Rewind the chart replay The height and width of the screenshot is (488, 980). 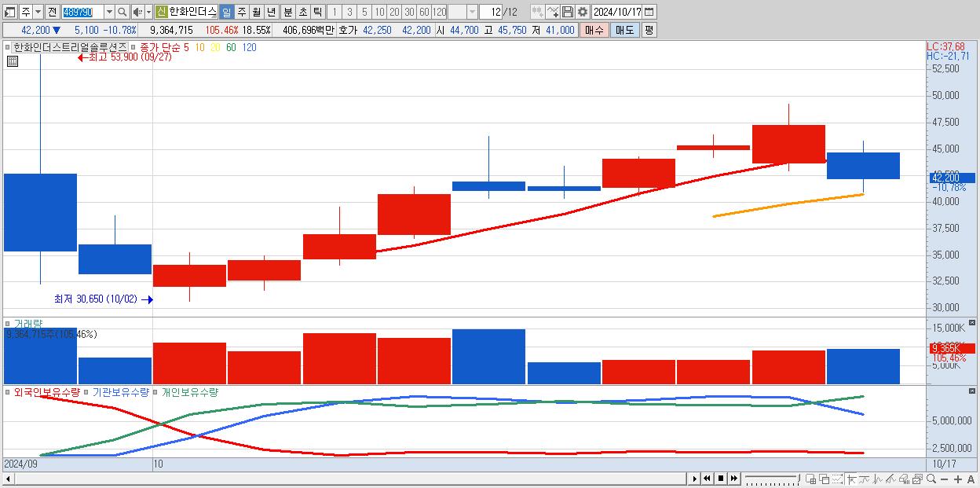tap(707, 479)
